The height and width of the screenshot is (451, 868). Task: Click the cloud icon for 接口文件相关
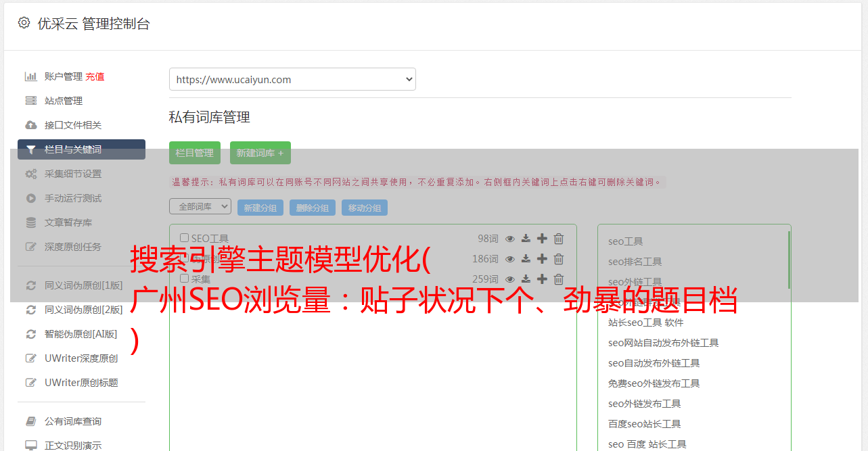(30, 125)
